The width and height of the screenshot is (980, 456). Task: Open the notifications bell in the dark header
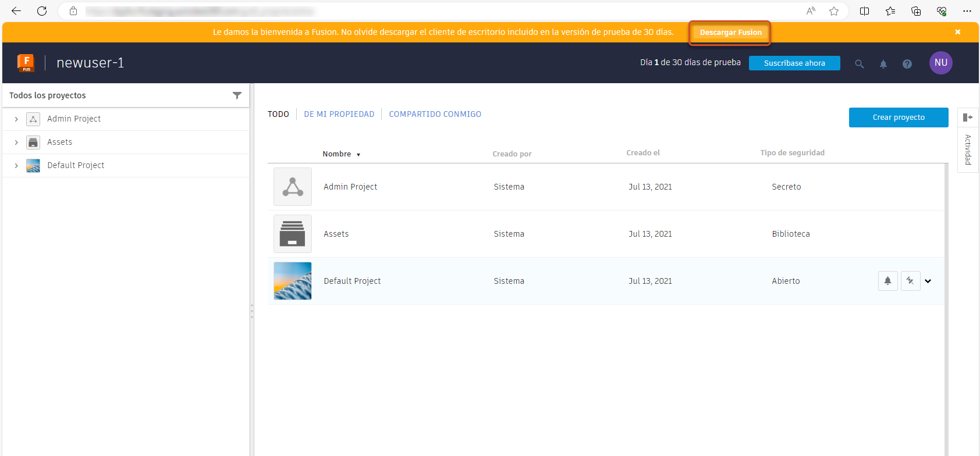(883, 64)
